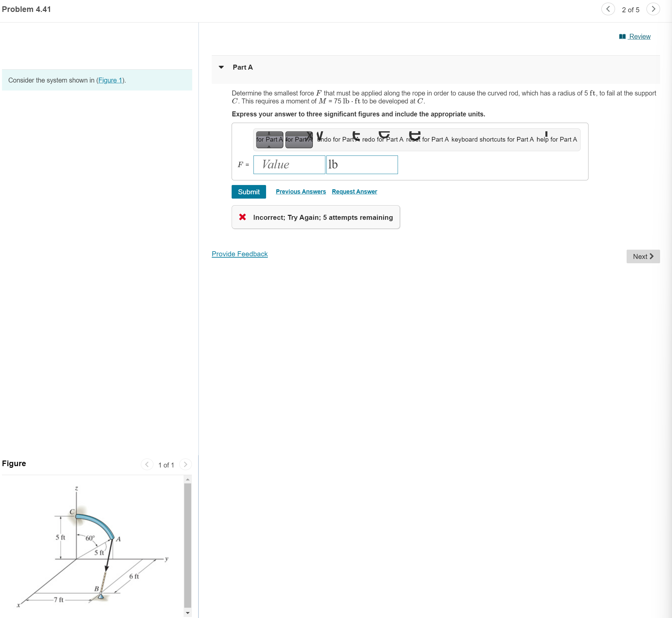Click the redo for Part A button

click(x=383, y=139)
